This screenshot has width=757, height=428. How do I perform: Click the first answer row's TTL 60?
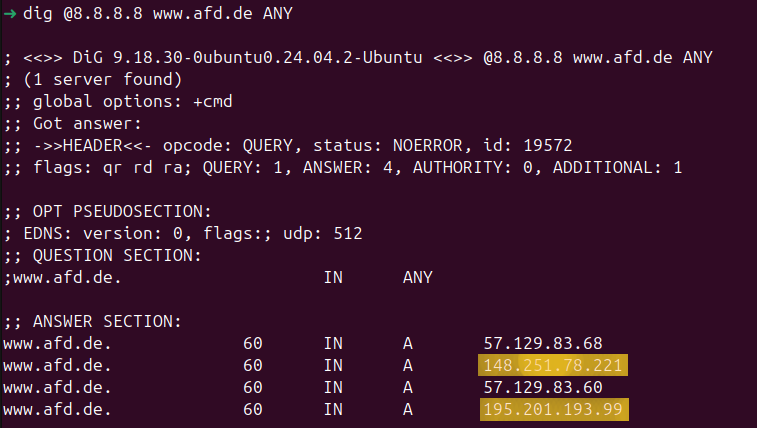pos(252,343)
